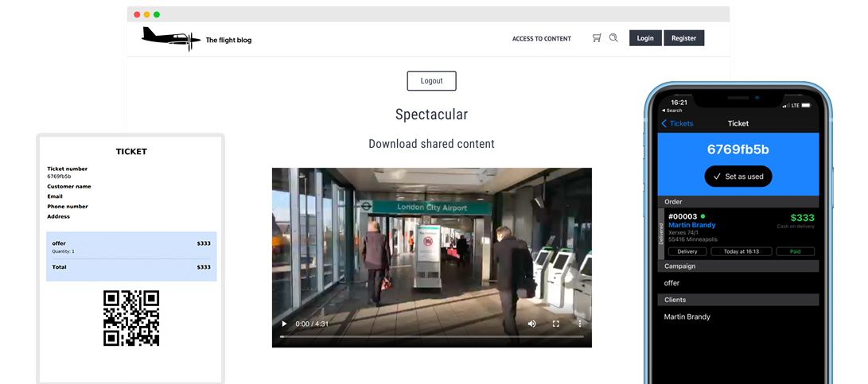Click ticket code 6769fb5b on phone
This screenshot has height=384, width=868.
[738, 149]
